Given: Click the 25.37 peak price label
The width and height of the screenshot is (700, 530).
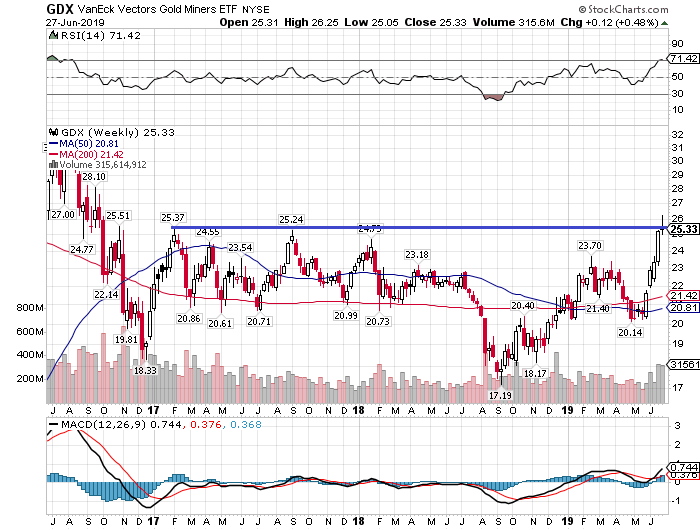Looking at the screenshot, I should [172, 217].
